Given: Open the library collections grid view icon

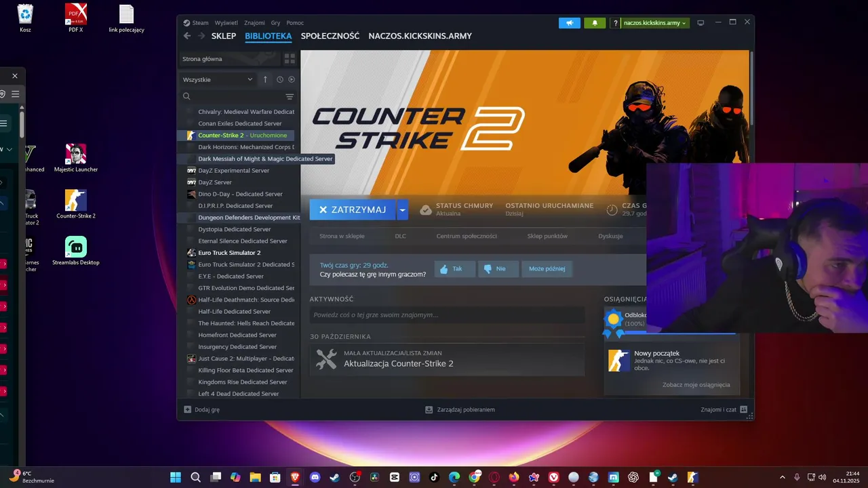Looking at the screenshot, I should click(x=290, y=59).
